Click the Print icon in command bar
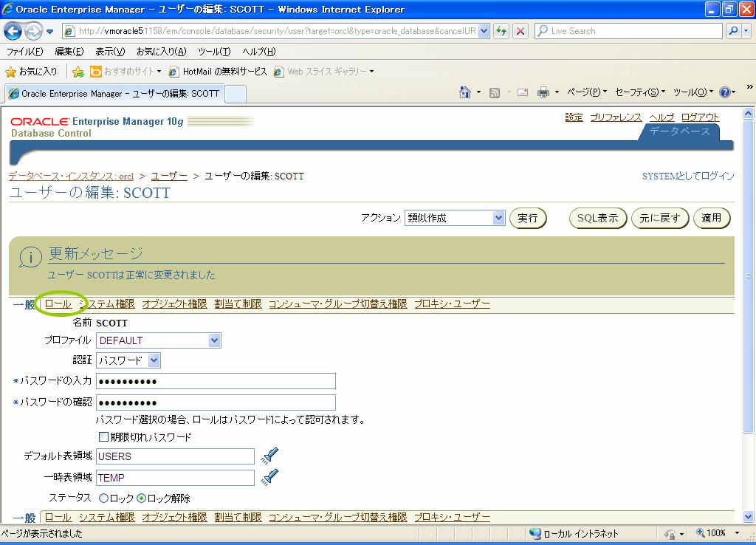The image size is (756, 545). 543,92
